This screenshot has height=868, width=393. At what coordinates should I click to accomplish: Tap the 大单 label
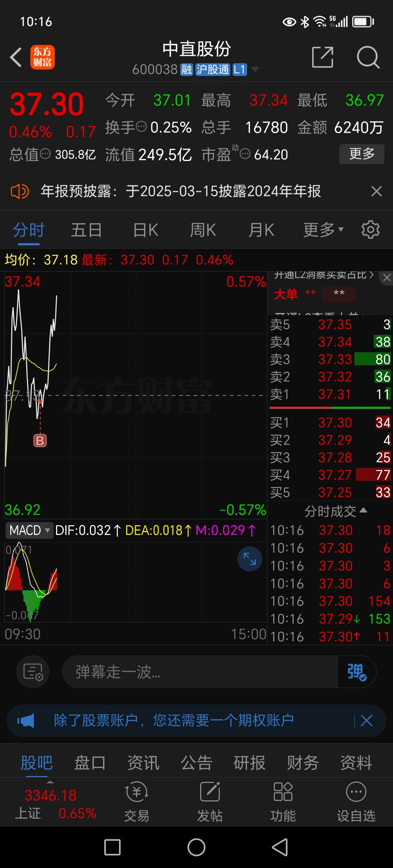click(x=286, y=294)
